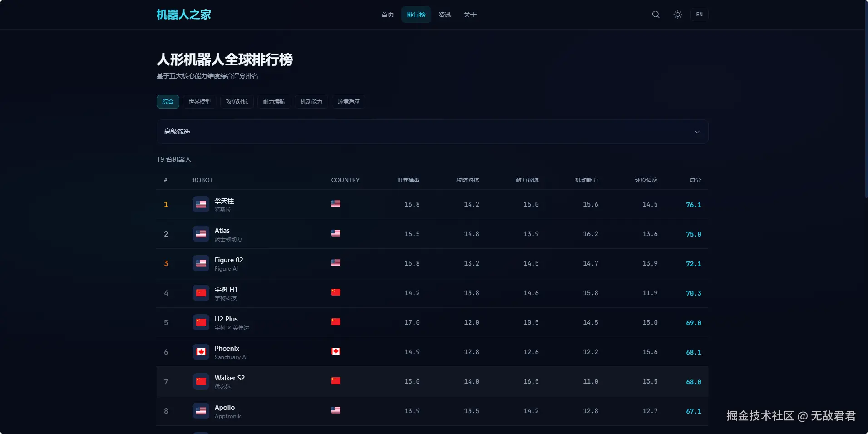Click total score 75.0
The width and height of the screenshot is (868, 434).
[x=694, y=234]
